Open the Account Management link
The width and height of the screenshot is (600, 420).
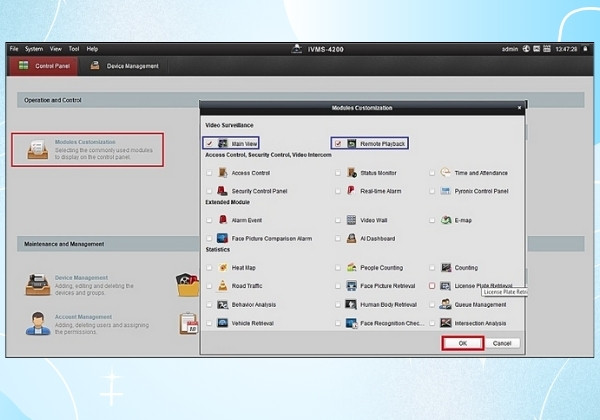(x=83, y=317)
